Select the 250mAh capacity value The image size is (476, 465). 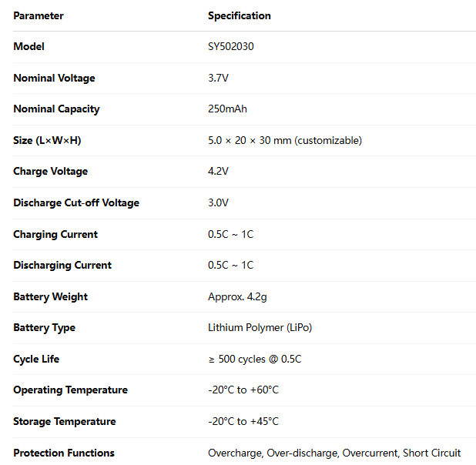227,109
